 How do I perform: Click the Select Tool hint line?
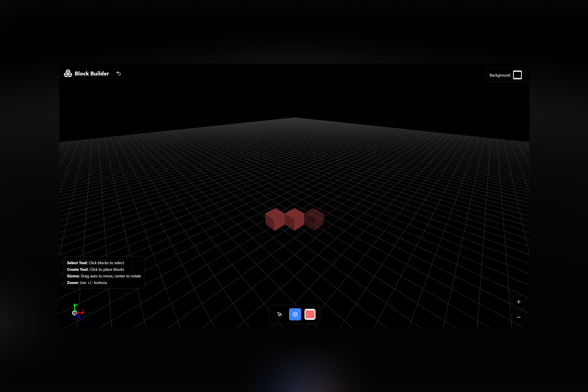tap(95, 263)
